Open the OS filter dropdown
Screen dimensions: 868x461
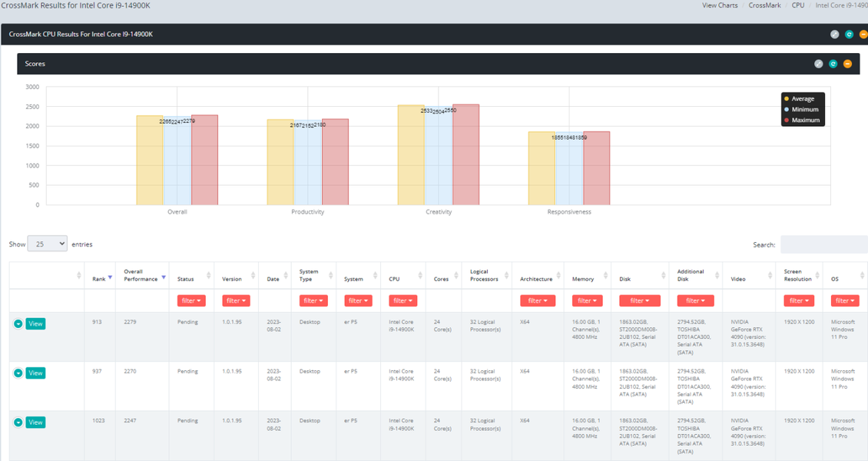tap(845, 300)
